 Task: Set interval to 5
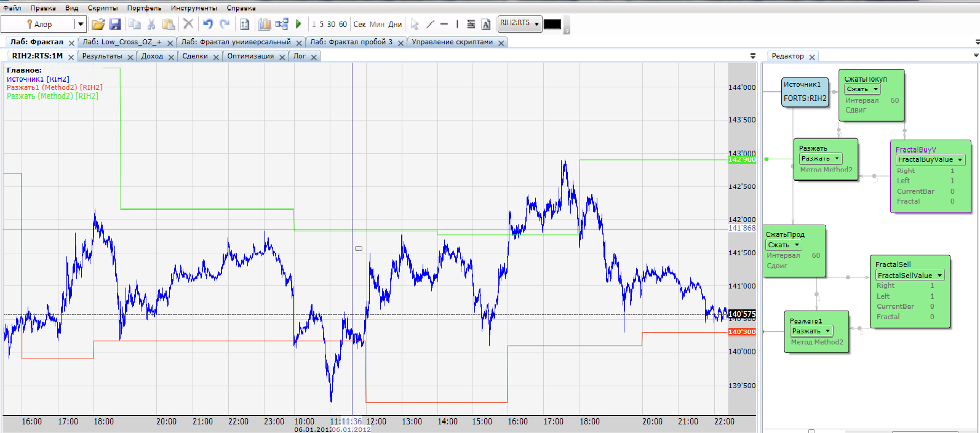click(x=321, y=25)
